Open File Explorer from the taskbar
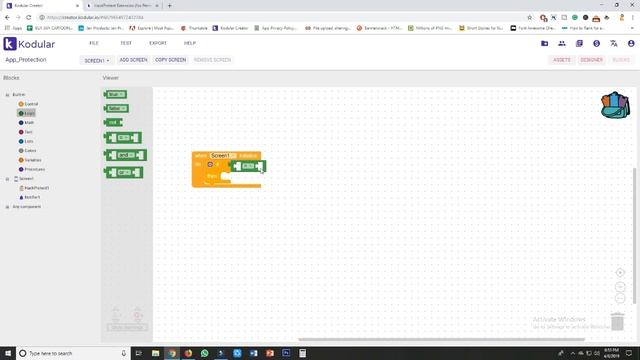Screen dimensions: 640x360 tap(156, 353)
